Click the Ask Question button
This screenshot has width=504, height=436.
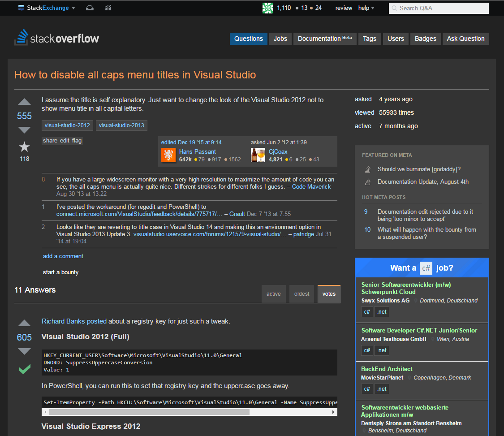tap(465, 39)
